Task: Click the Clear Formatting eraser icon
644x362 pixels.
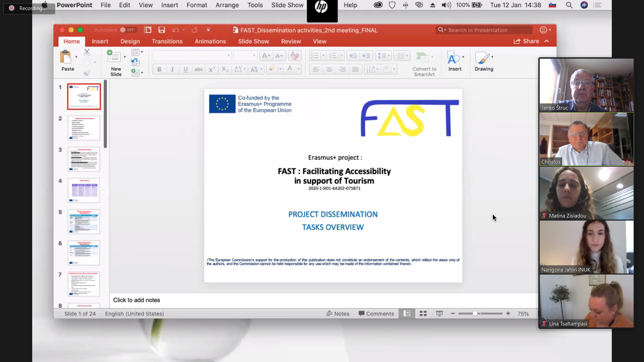Action: (x=295, y=56)
